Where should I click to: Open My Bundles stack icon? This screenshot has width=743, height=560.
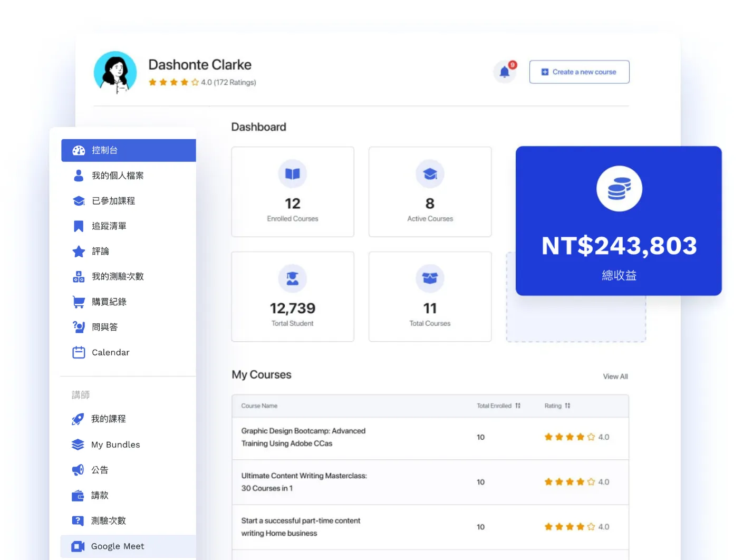tap(78, 445)
